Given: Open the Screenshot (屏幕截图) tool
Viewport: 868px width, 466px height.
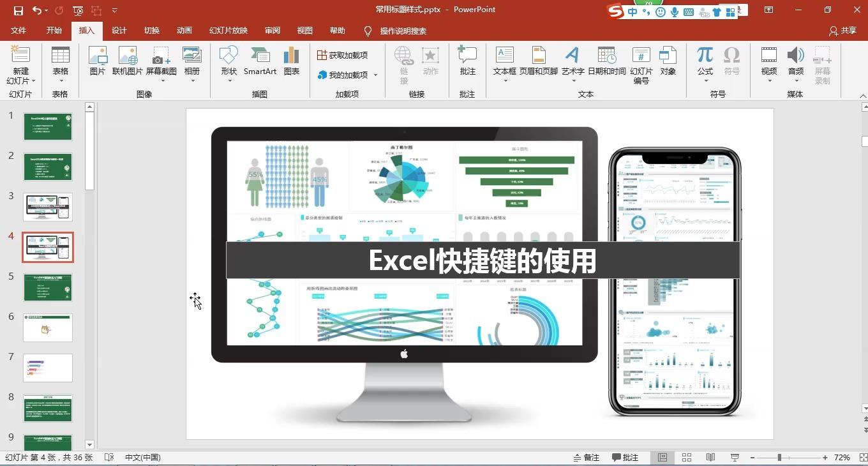Looking at the screenshot, I should coord(161,64).
